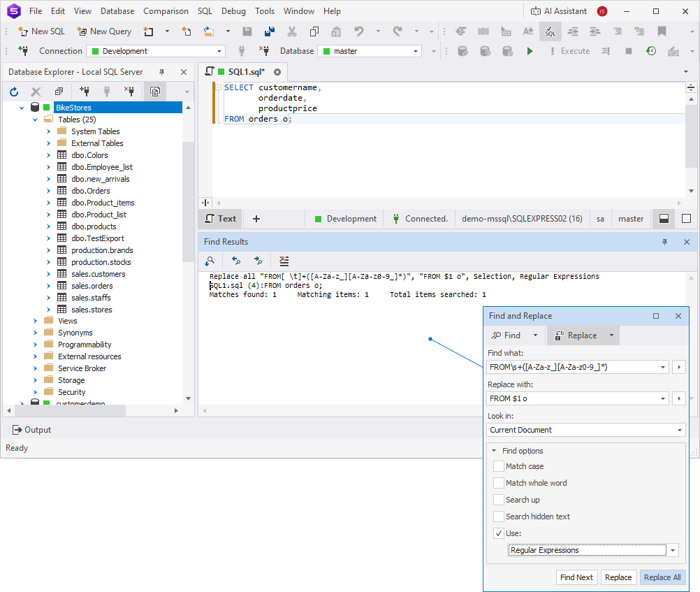Clear all results in the Find Results pane
Screen dimensions: 700x592
point(284,261)
